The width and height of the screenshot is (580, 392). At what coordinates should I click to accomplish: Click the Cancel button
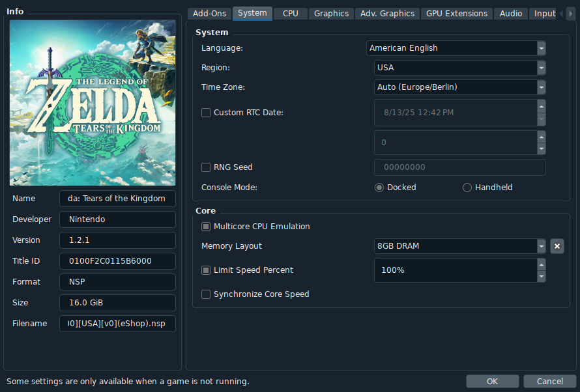549,382
